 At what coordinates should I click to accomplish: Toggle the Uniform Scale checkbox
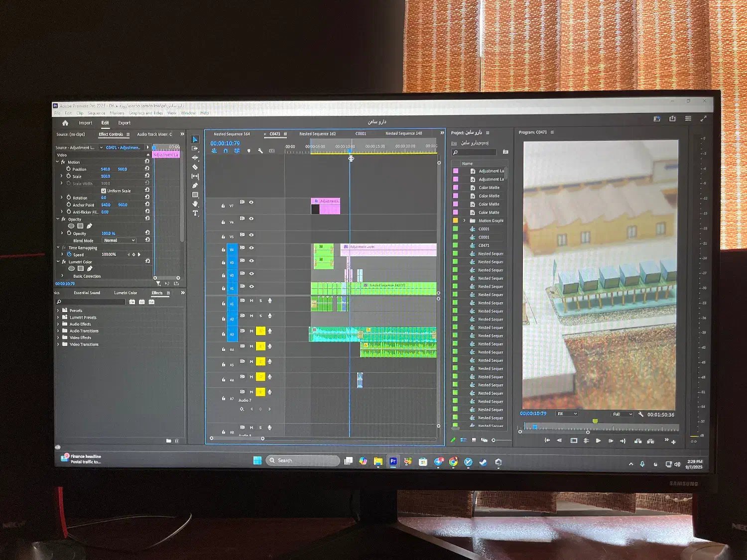point(104,191)
